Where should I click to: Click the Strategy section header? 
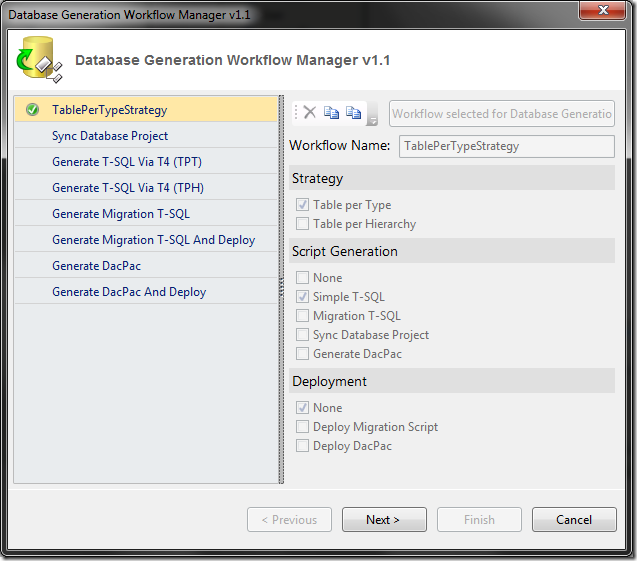click(452, 178)
